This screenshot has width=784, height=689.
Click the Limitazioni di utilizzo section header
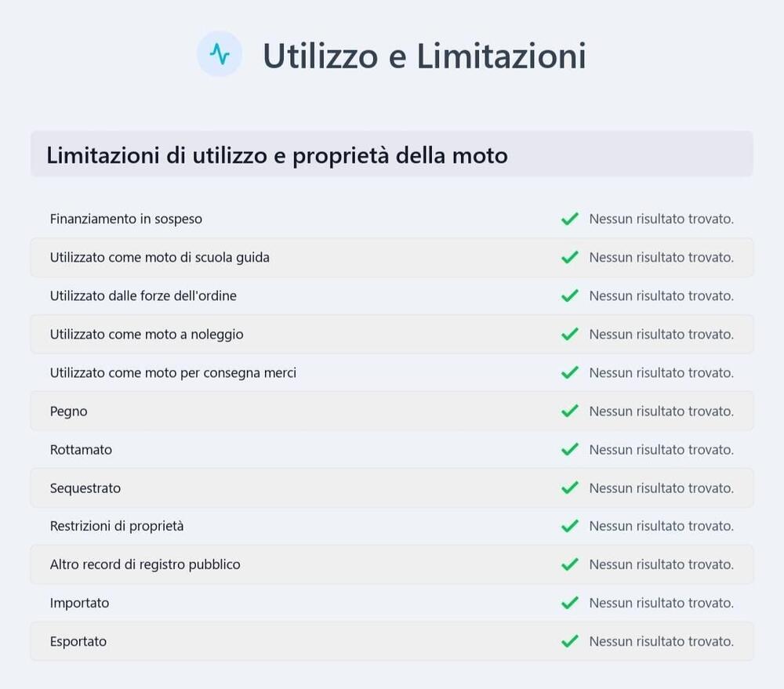click(x=277, y=155)
